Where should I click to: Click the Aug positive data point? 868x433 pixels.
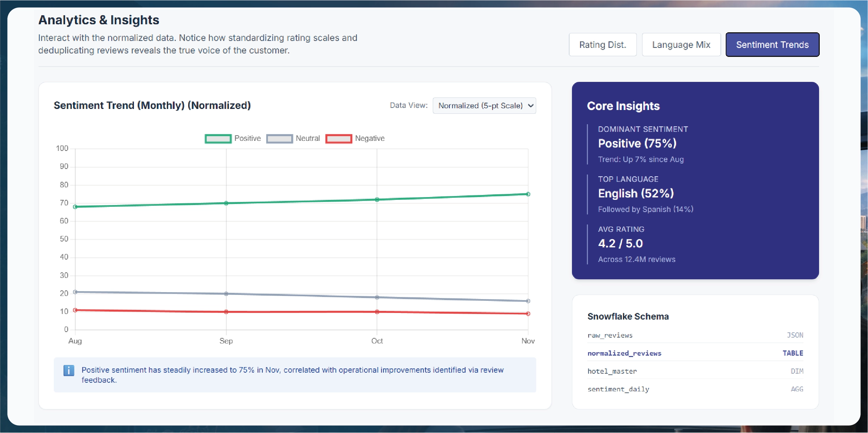tap(75, 207)
